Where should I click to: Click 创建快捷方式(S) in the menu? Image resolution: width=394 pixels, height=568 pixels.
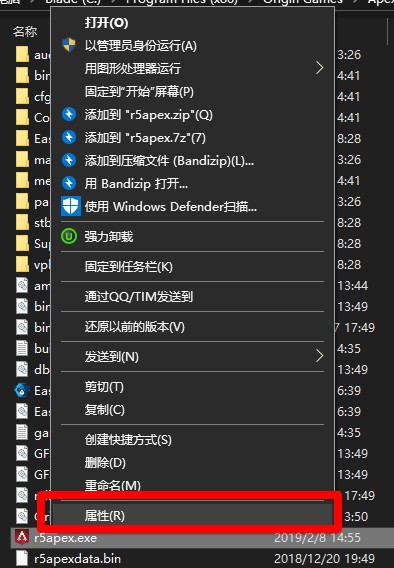(x=128, y=439)
